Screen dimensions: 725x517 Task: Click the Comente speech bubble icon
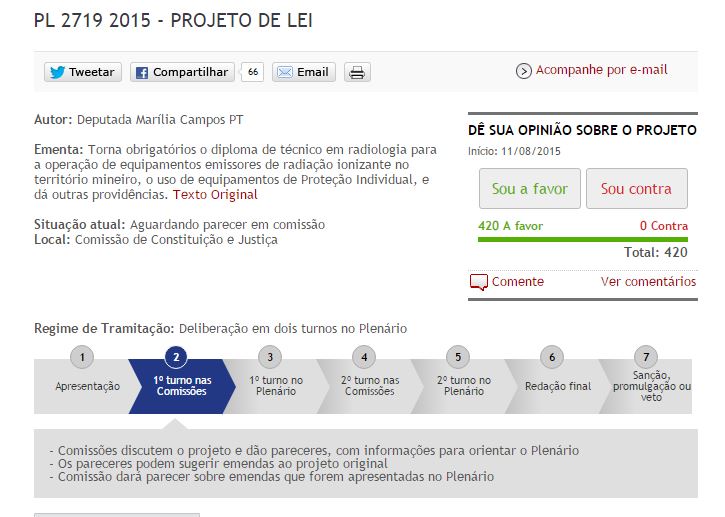click(479, 282)
